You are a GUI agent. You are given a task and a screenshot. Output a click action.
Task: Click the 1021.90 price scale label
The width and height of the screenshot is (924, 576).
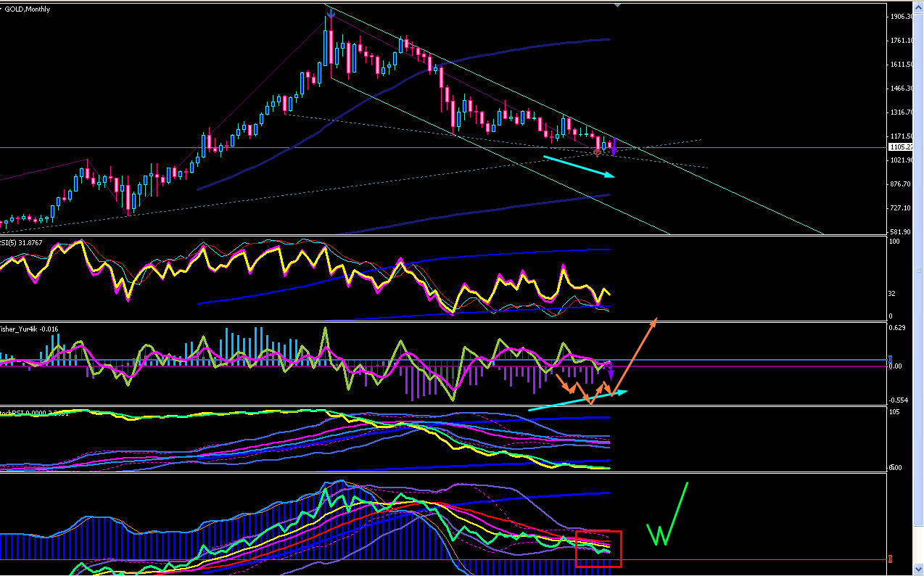(x=901, y=160)
